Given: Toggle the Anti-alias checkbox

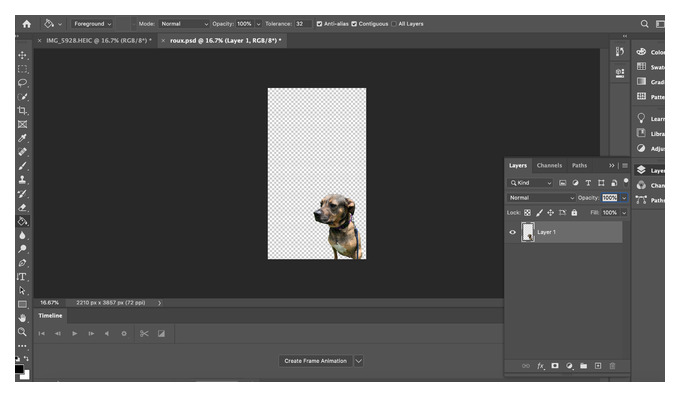Looking at the screenshot, I should pos(319,24).
